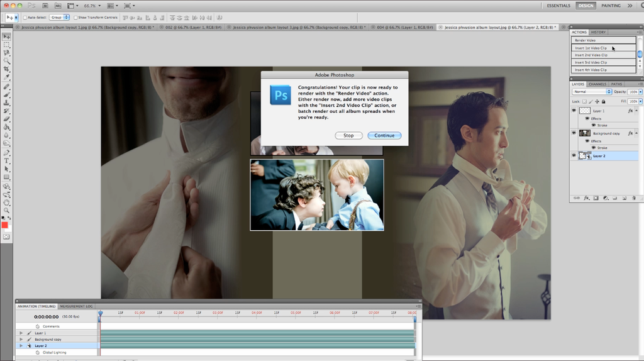Viewport: 644px width, 361px height.
Task: Switch to the Channels tab
Action: click(x=597, y=84)
